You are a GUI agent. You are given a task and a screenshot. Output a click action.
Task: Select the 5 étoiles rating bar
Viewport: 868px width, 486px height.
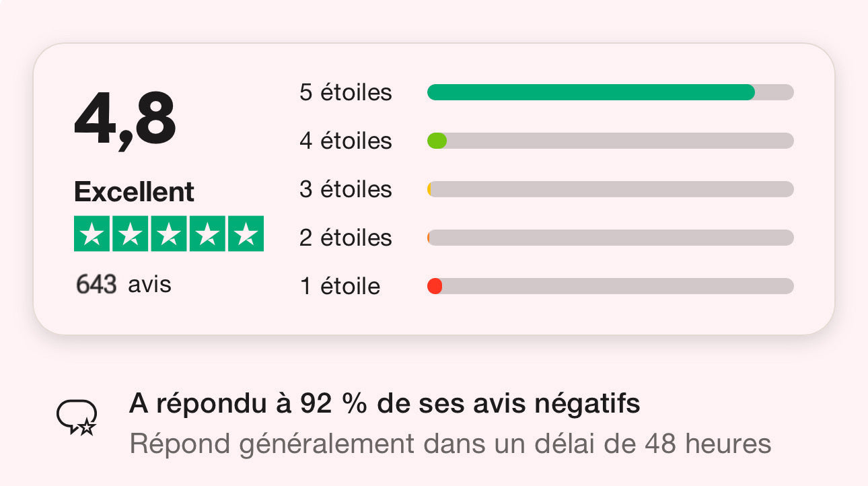click(610, 92)
